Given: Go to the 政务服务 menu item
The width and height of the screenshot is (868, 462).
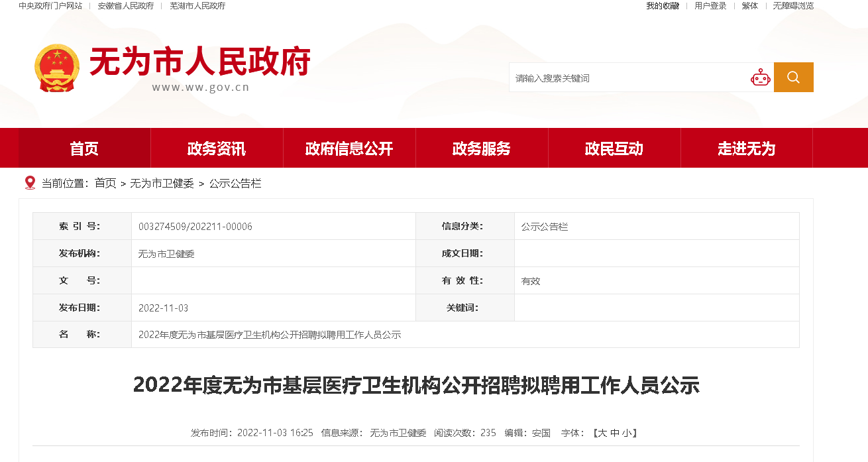Looking at the screenshot, I should [482, 148].
